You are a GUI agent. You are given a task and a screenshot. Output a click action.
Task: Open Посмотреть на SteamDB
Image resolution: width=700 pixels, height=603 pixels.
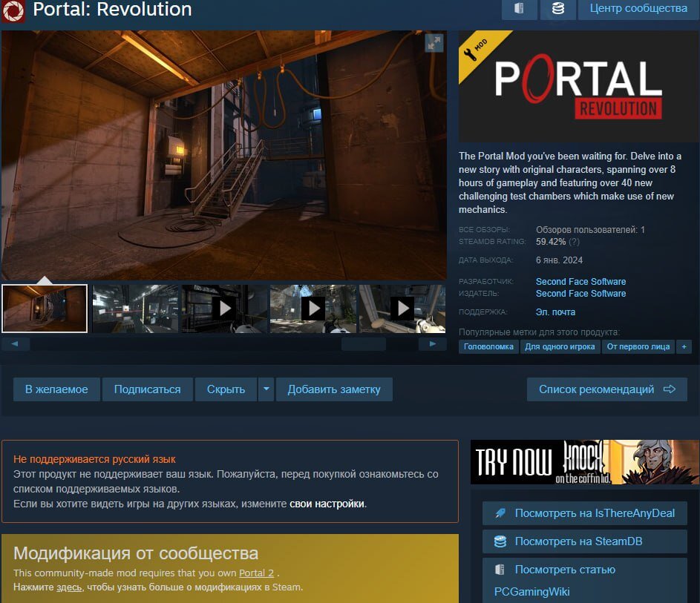pos(585,541)
